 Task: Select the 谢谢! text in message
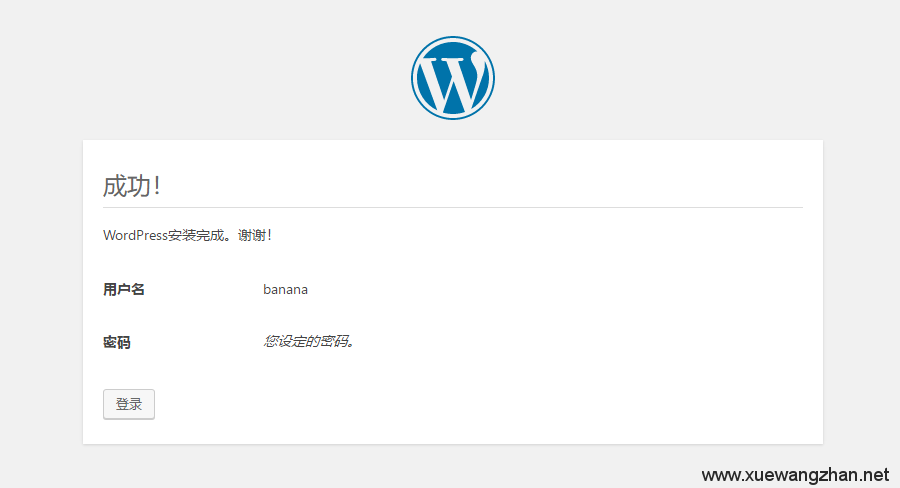pos(254,235)
